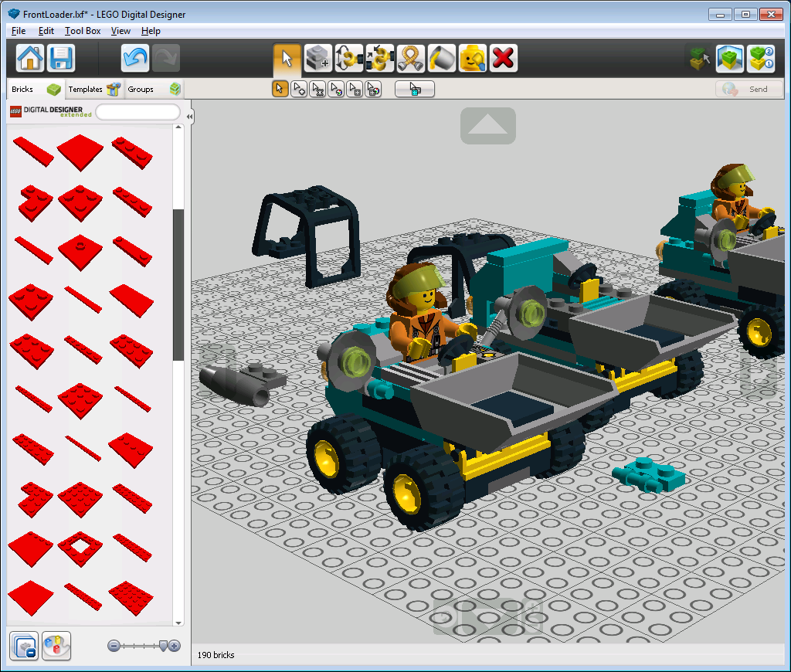
Task: Open the Groups tab
Action: 153,90
